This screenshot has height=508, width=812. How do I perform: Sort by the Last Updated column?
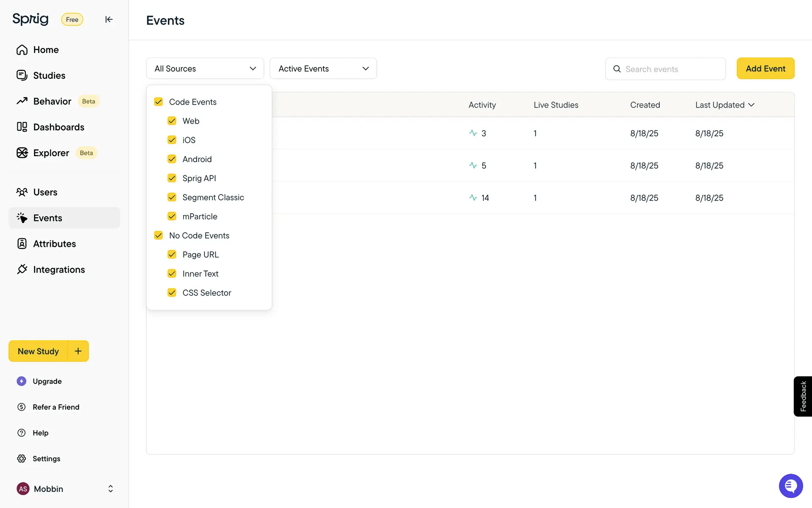click(724, 105)
